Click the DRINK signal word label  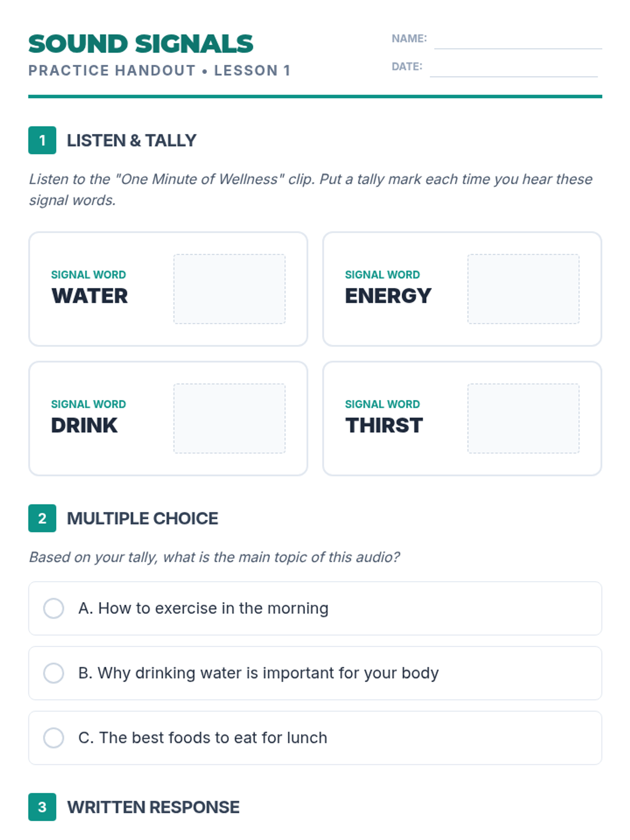click(x=84, y=425)
